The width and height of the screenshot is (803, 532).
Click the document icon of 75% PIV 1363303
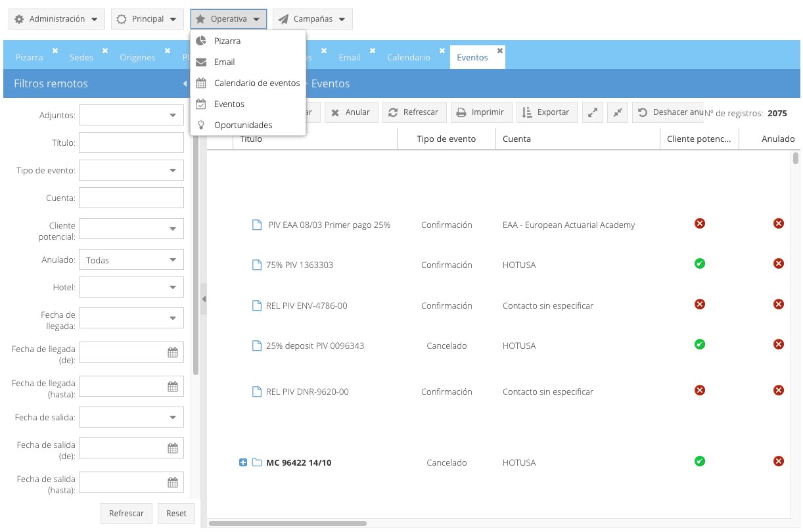[257, 265]
